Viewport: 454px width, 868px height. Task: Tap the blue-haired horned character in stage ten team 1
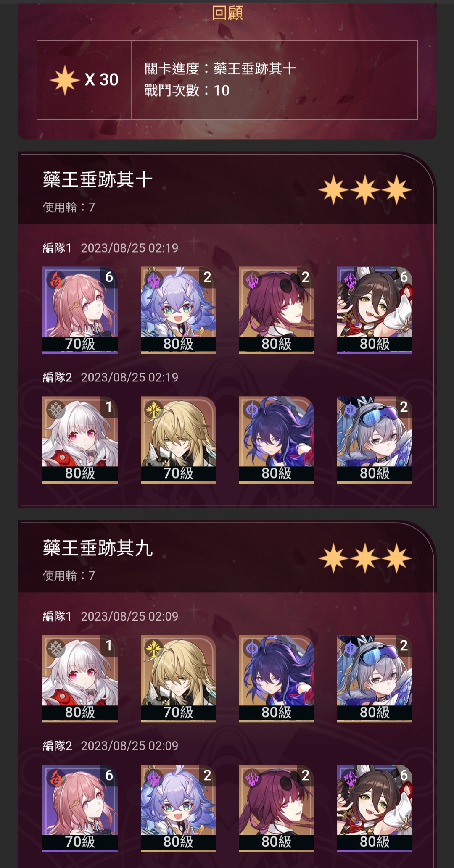click(x=178, y=310)
